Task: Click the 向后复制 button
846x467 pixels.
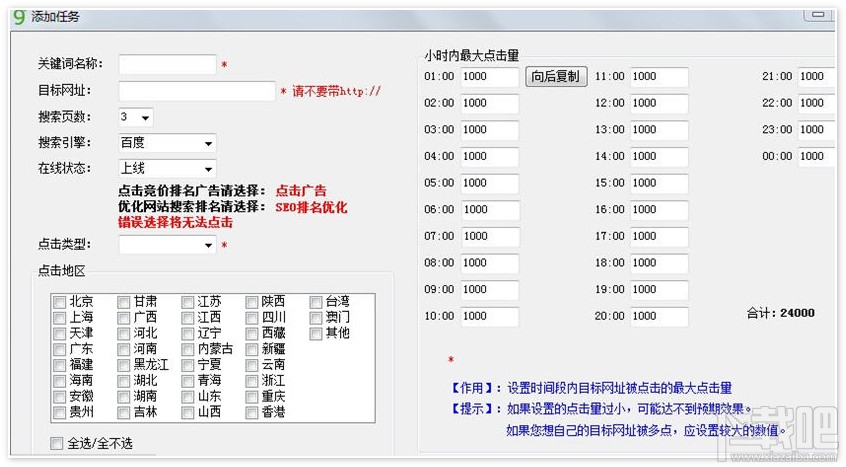Action: coord(556,77)
